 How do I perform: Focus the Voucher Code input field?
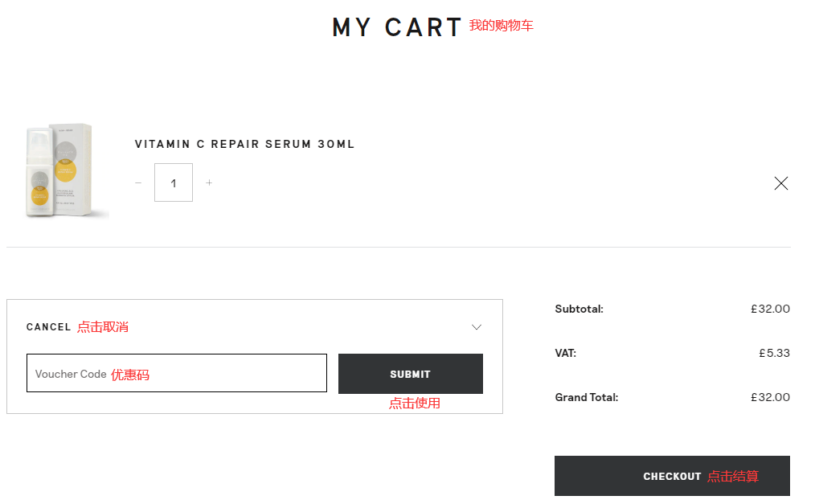[x=177, y=373]
